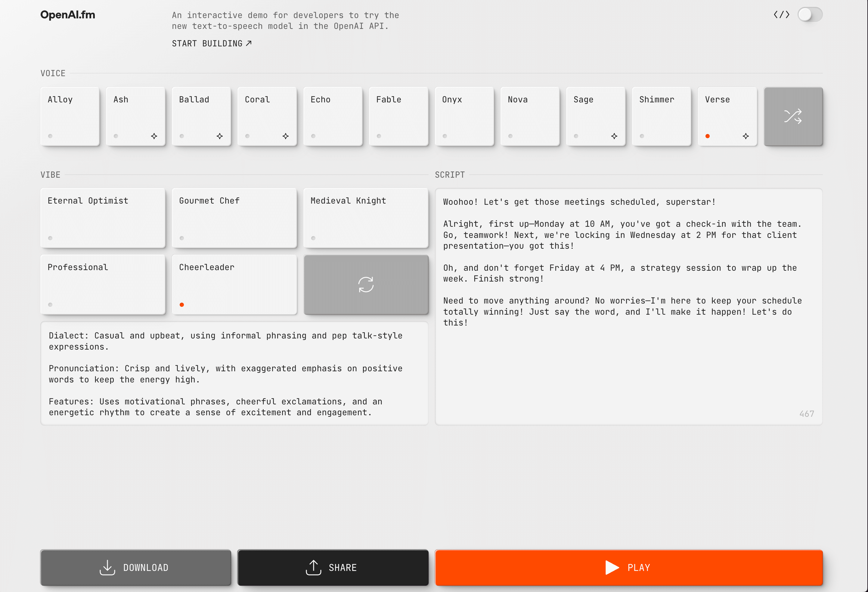Select the Shimmer voice option
Screen dimensions: 868x592
pos(661,116)
